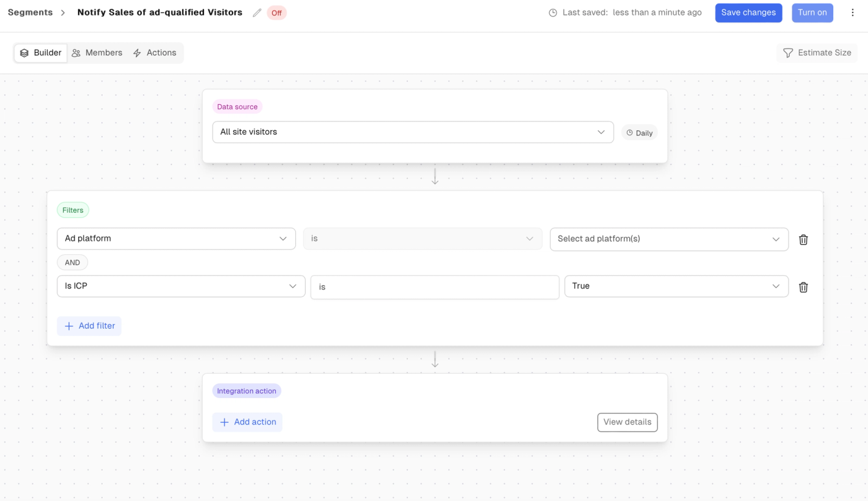This screenshot has width=868, height=501.
Task: Click the clock icon beside Last saved
Action: [x=553, y=13]
